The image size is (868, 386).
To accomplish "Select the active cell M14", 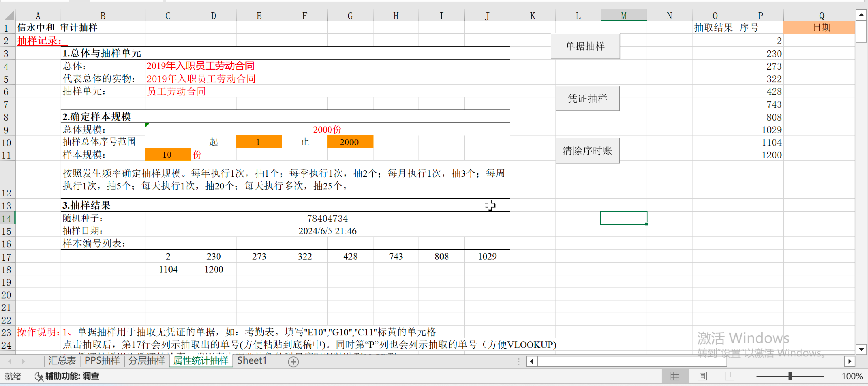I will pyautogui.click(x=624, y=218).
